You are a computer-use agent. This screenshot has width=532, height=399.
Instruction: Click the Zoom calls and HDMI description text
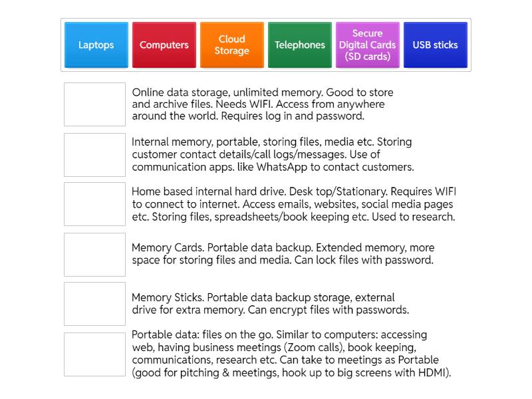(x=289, y=354)
